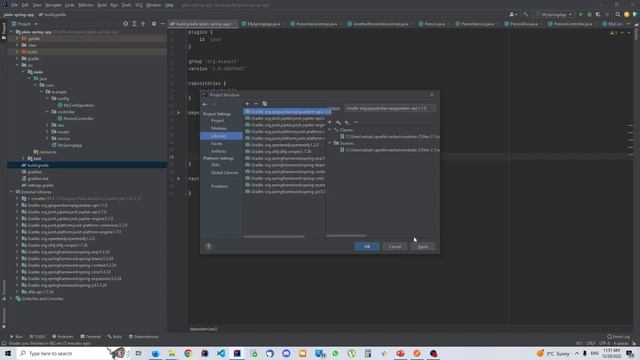Open Project Structure help question mark

(209, 246)
